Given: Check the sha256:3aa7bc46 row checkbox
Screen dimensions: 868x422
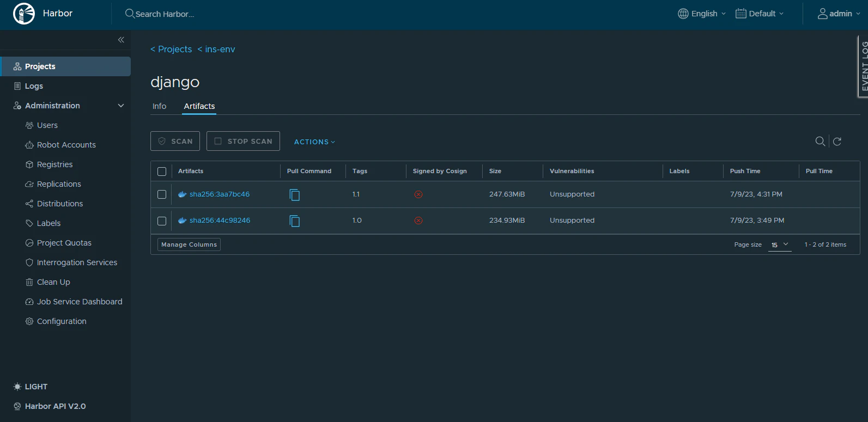Looking at the screenshot, I should coord(162,194).
